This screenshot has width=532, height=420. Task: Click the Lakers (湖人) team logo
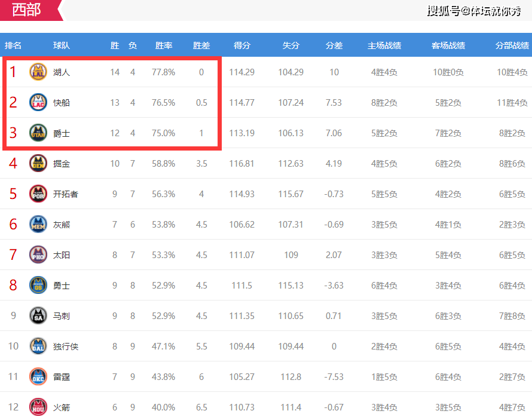point(38,72)
